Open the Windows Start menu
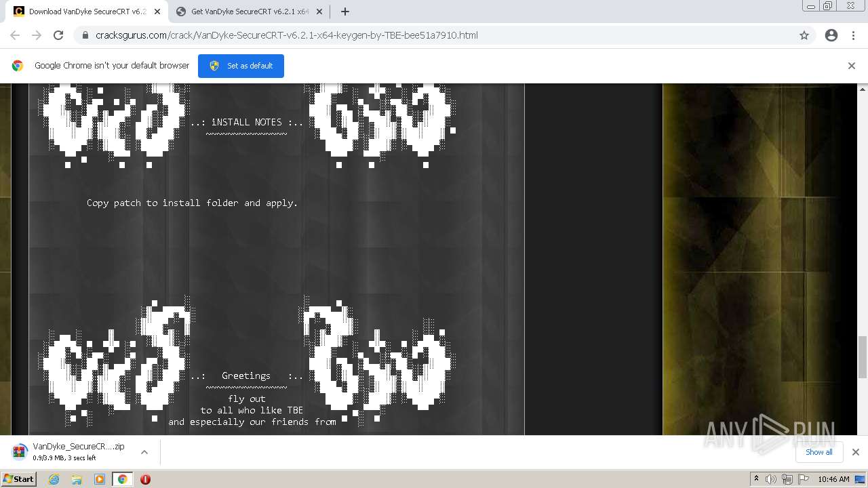This screenshot has width=868, height=488. (x=18, y=479)
